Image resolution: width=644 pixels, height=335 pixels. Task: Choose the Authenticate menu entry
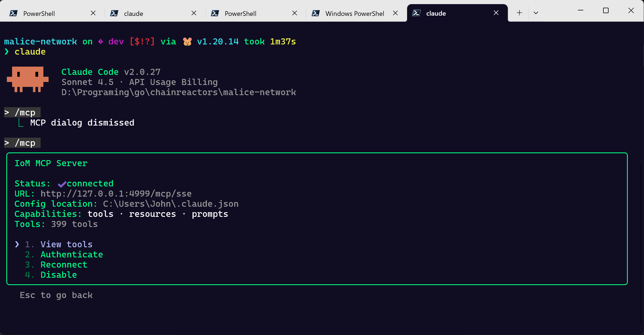coord(72,254)
